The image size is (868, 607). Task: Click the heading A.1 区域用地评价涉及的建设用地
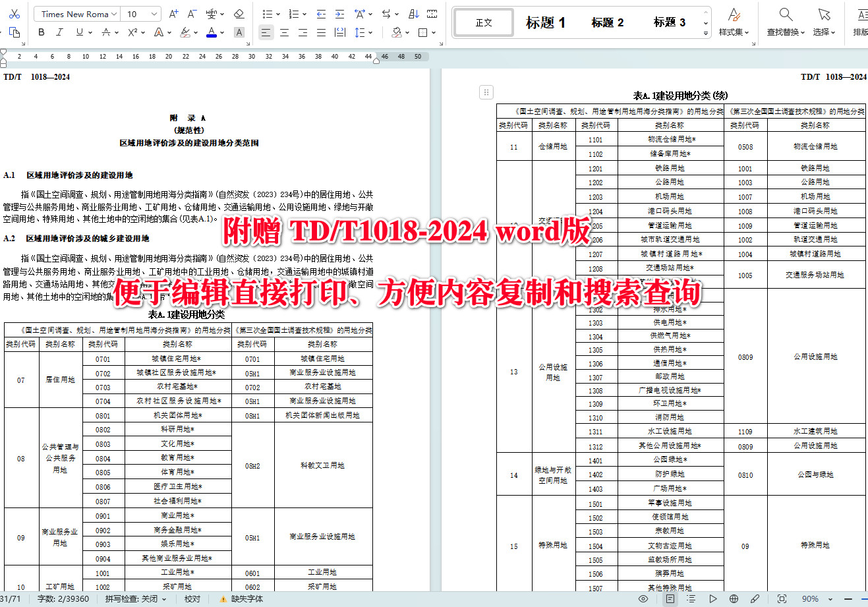[x=68, y=175]
